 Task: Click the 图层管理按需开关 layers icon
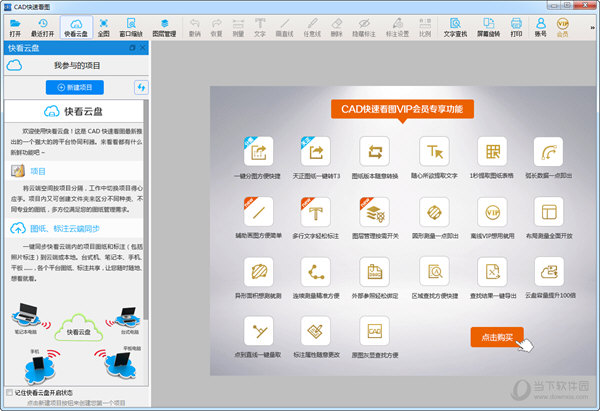click(375, 212)
